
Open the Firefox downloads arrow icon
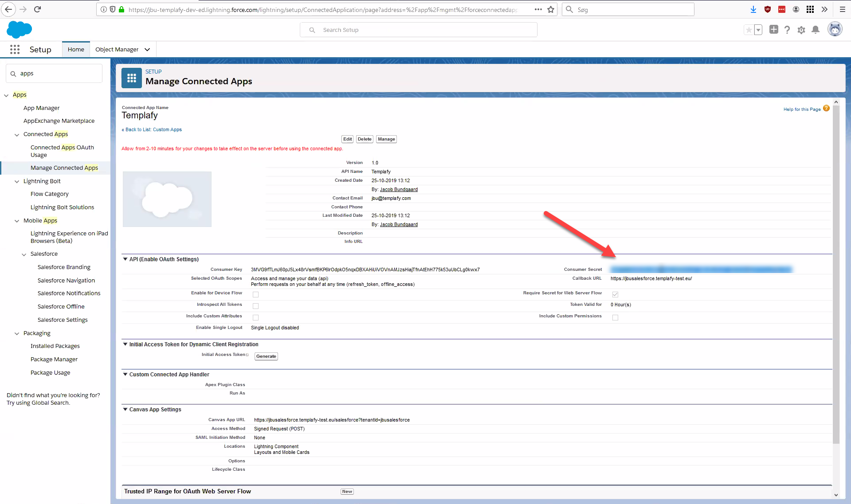(x=753, y=9)
